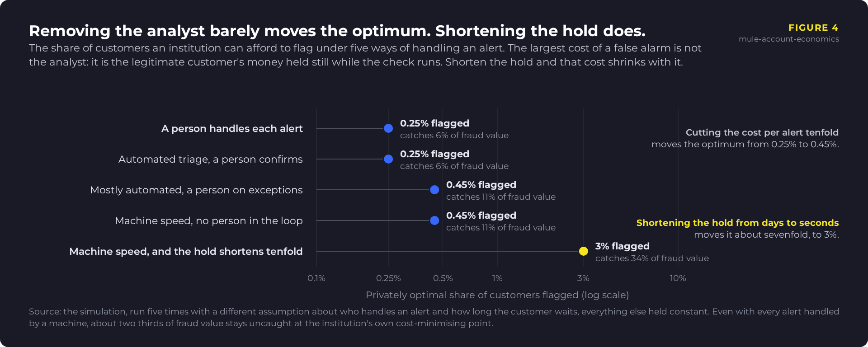Select the '3%' axis tick label
The height and width of the screenshot is (347, 868).
tap(583, 278)
